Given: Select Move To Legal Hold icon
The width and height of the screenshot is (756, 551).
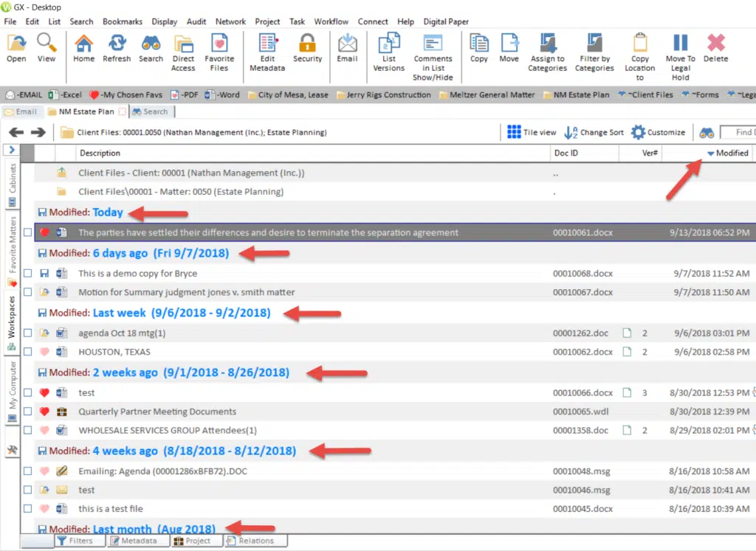Looking at the screenshot, I should (x=680, y=57).
